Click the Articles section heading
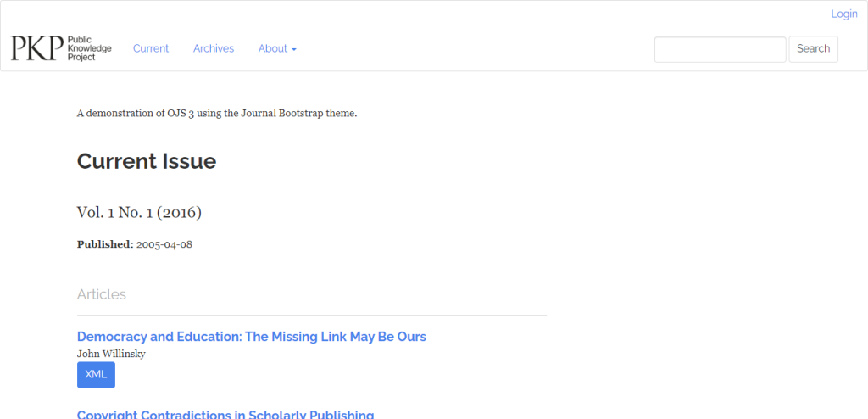This screenshot has width=868, height=419. [x=101, y=294]
